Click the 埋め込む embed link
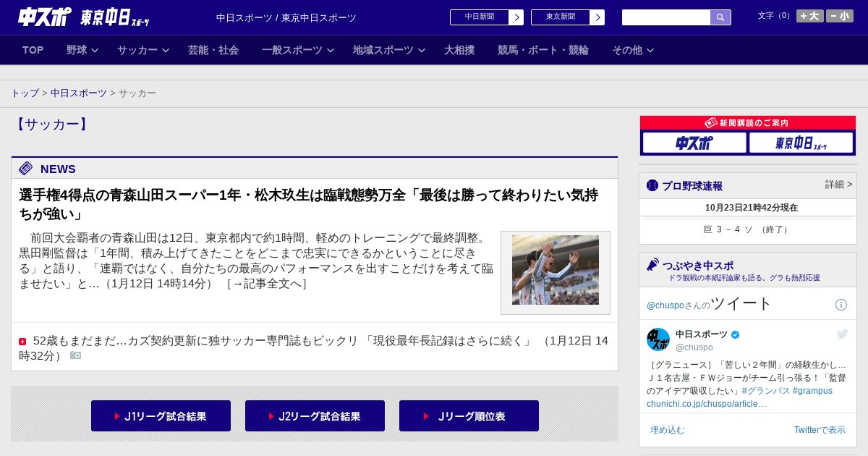The height and width of the screenshot is (456, 868). tap(667, 430)
